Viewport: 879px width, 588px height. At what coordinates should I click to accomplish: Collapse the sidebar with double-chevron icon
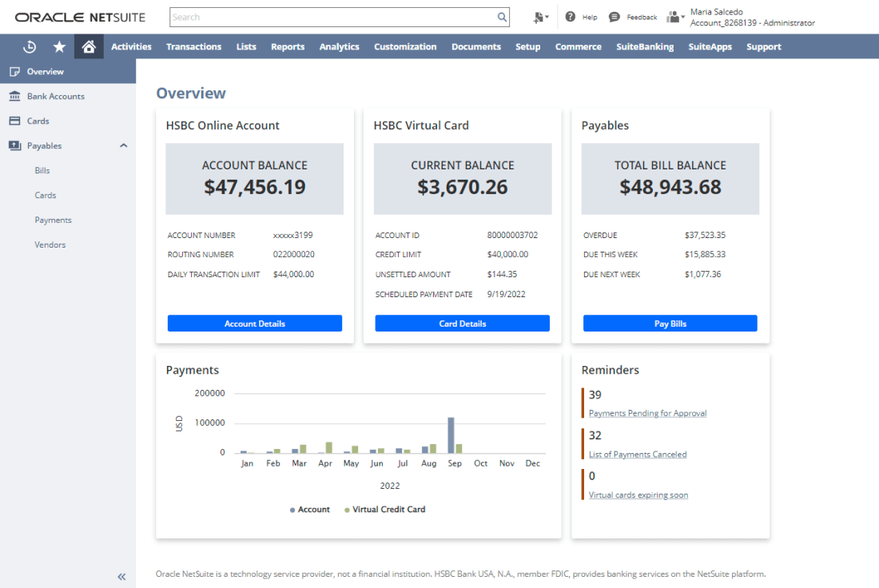tap(121, 576)
